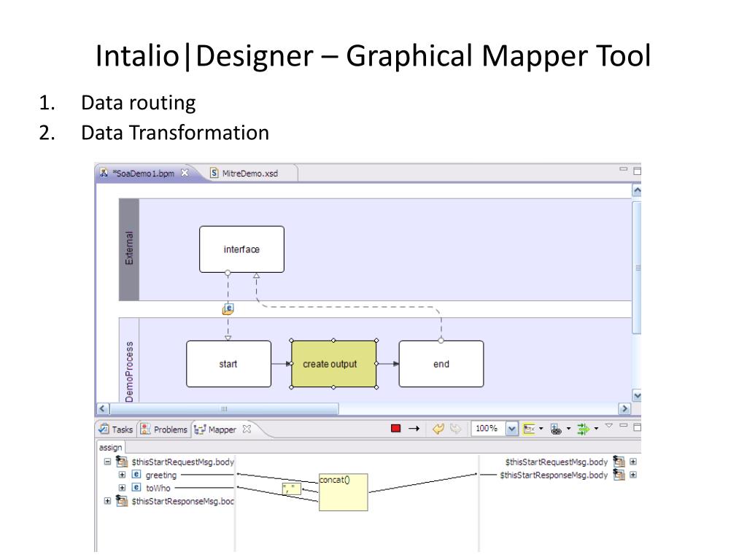Screen dimensions: 747x560
Task: Close the Mapper view tab
Action: pyautogui.click(x=247, y=429)
